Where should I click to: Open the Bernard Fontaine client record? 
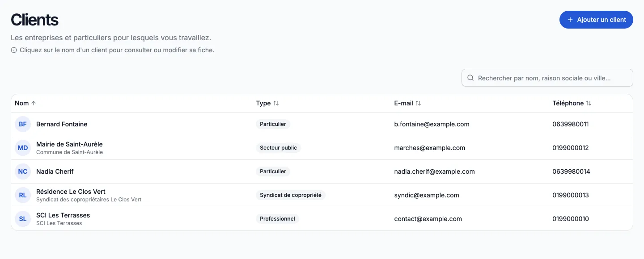[x=62, y=124]
